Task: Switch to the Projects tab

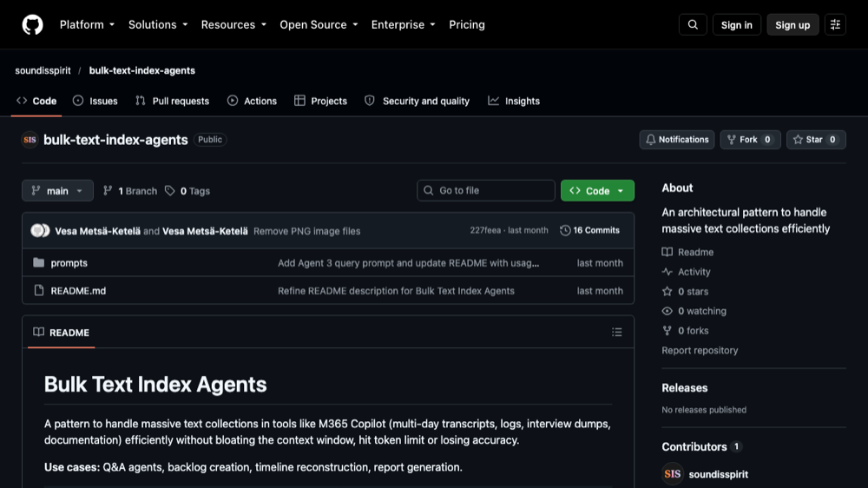Action: coord(320,101)
